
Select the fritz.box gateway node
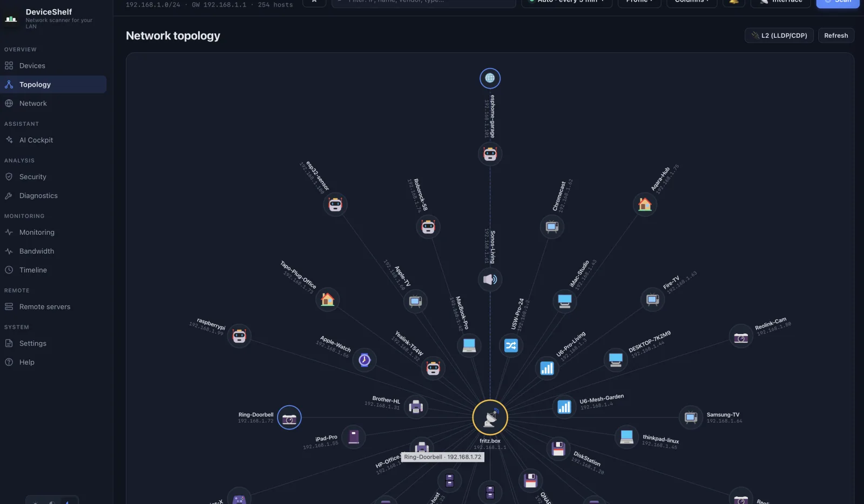point(490,418)
